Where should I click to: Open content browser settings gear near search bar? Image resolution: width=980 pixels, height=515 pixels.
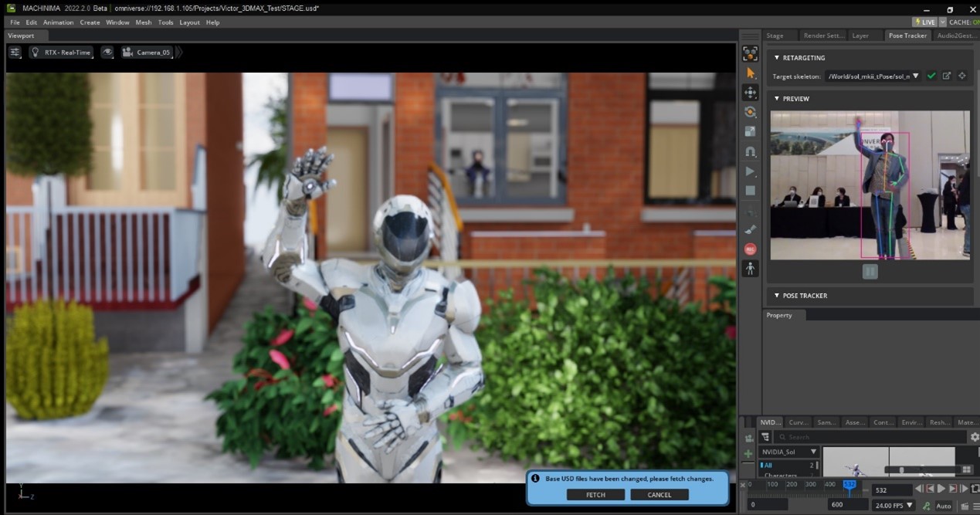pos(975,436)
